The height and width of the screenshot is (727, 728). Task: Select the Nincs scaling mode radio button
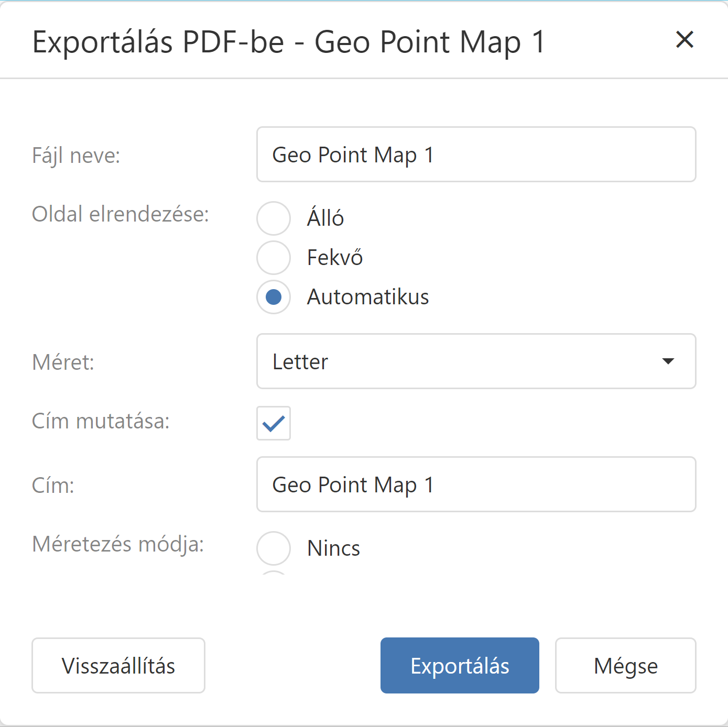274,548
